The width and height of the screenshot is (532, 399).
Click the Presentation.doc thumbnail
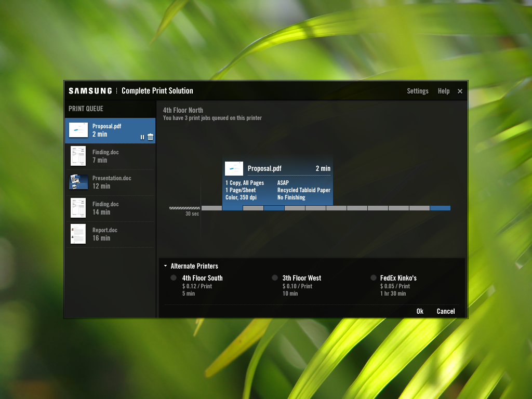coord(78,182)
